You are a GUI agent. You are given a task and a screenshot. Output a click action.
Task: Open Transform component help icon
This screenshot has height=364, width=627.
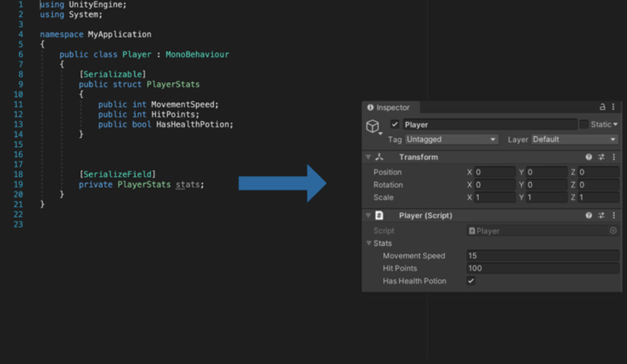(588, 157)
